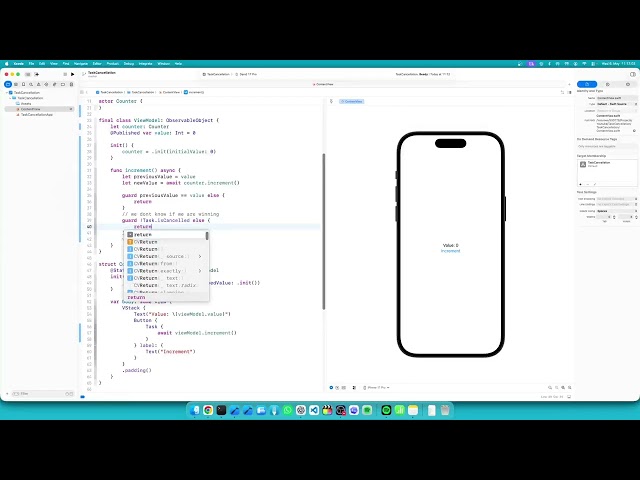Toggle the inspector panel in the toolbar

pos(633,74)
